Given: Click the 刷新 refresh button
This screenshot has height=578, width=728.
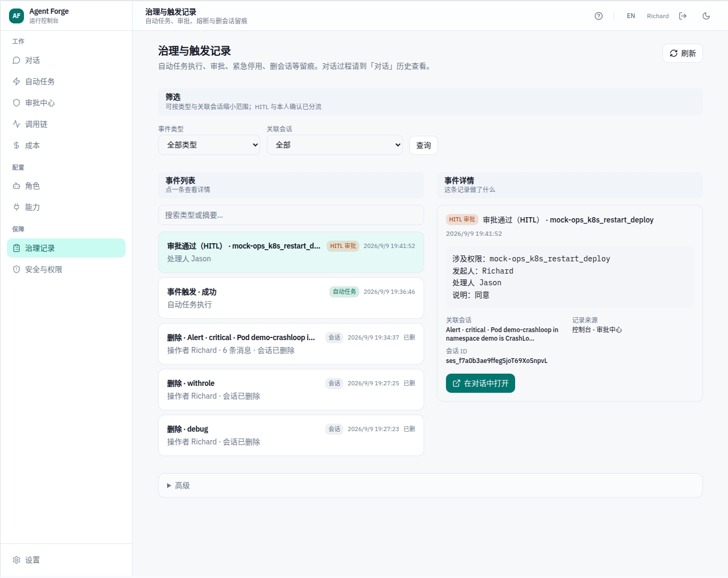Looking at the screenshot, I should [683, 53].
